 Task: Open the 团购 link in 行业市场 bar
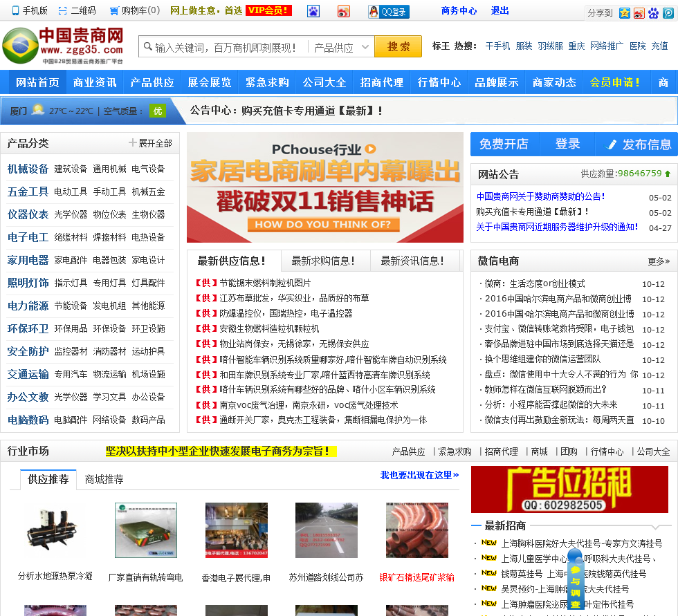[x=569, y=452]
